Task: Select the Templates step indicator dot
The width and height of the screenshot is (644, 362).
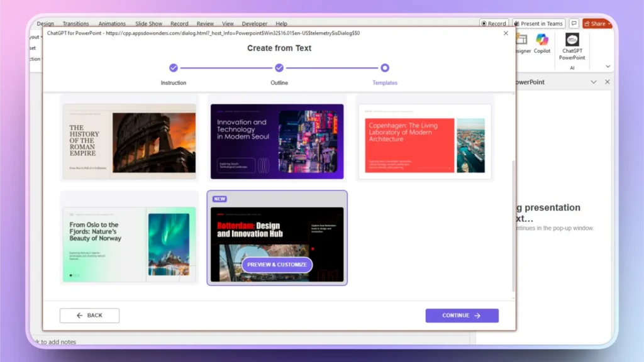Action: tap(384, 67)
